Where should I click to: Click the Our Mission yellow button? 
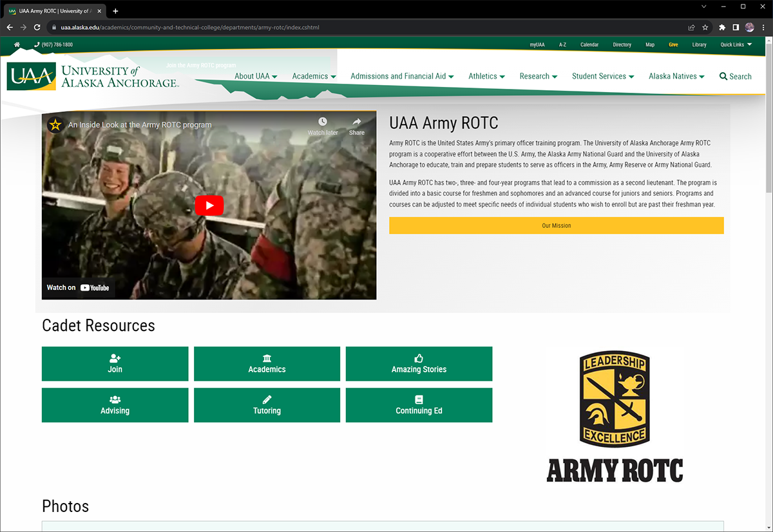point(557,225)
